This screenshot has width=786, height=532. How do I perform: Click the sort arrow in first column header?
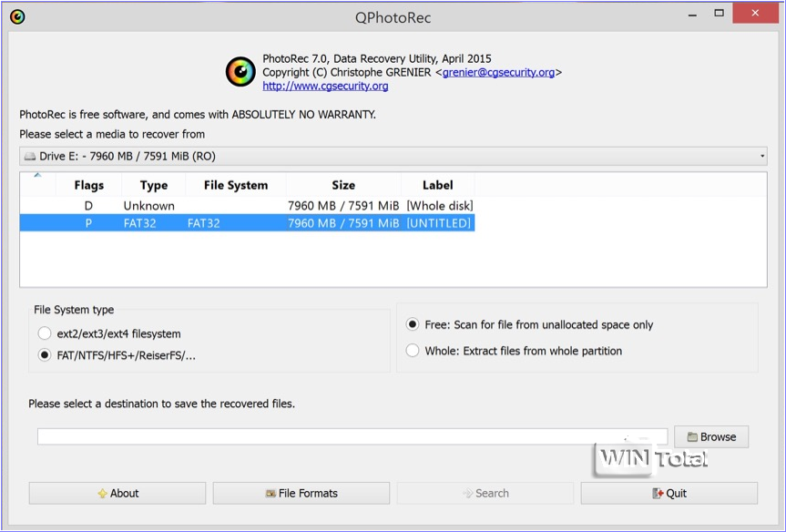pyautogui.click(x=37, y=176)
